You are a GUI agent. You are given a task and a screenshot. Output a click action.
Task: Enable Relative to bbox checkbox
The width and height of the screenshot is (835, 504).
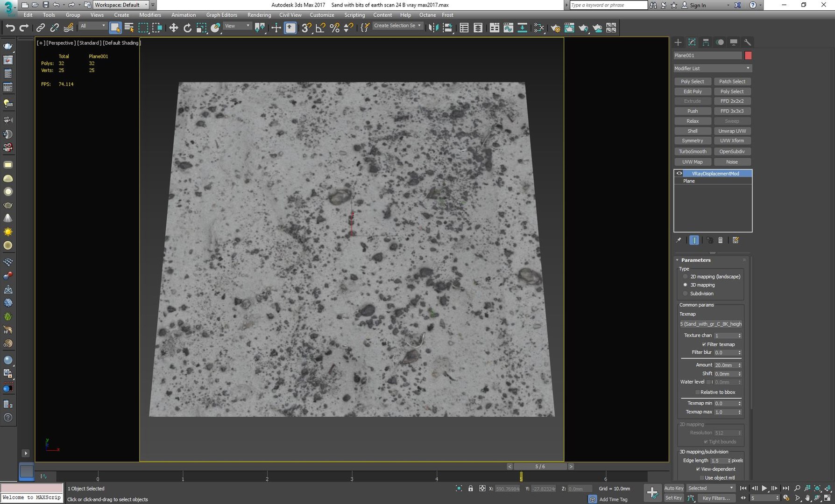(698, 392)
